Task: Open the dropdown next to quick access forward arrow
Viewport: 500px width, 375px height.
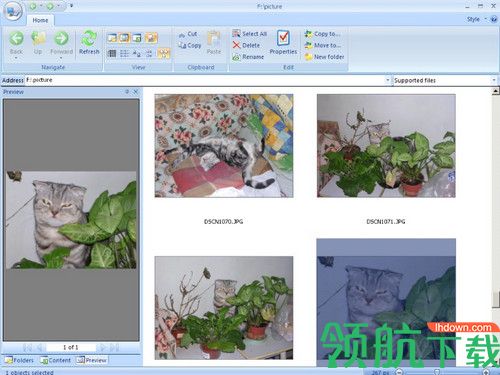Action: [x=58, y=6]
